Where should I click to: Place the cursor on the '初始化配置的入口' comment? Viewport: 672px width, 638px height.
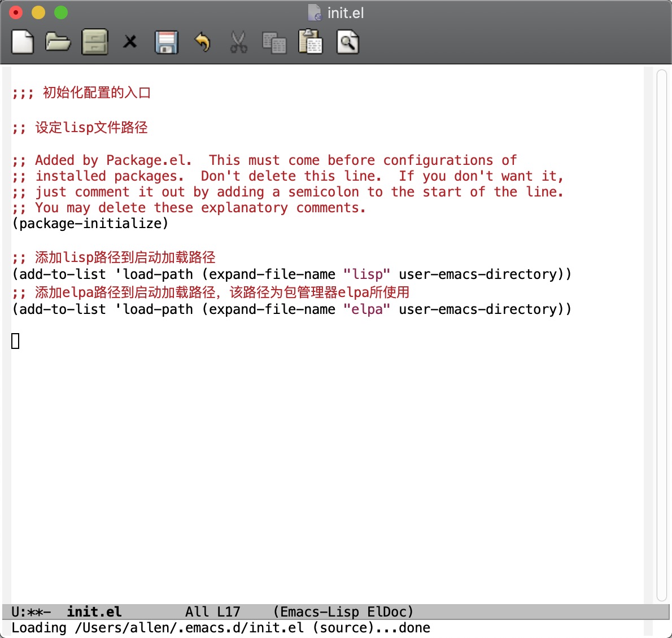pos(81,93)
